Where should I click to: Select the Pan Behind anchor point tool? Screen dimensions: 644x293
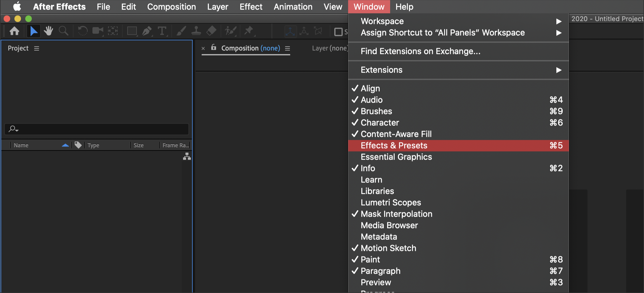coord(113,31)
